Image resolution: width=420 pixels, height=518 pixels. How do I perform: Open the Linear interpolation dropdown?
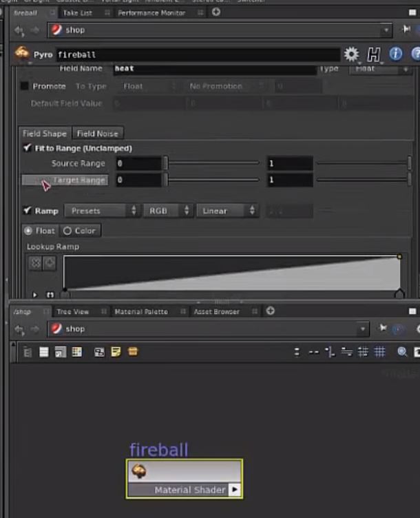(x=227, y=211)
